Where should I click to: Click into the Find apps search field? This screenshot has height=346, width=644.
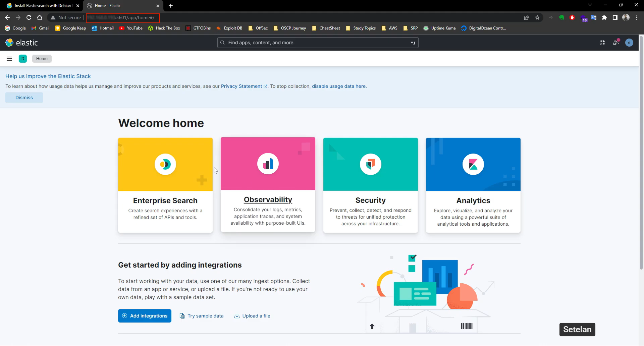[318, 43]
